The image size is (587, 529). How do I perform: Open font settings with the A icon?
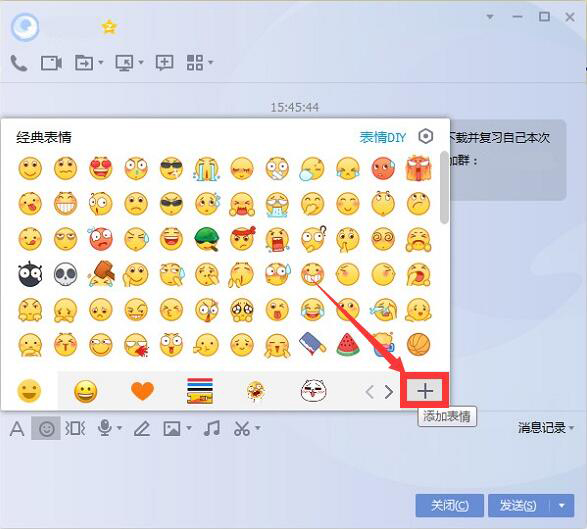[17, 428]
